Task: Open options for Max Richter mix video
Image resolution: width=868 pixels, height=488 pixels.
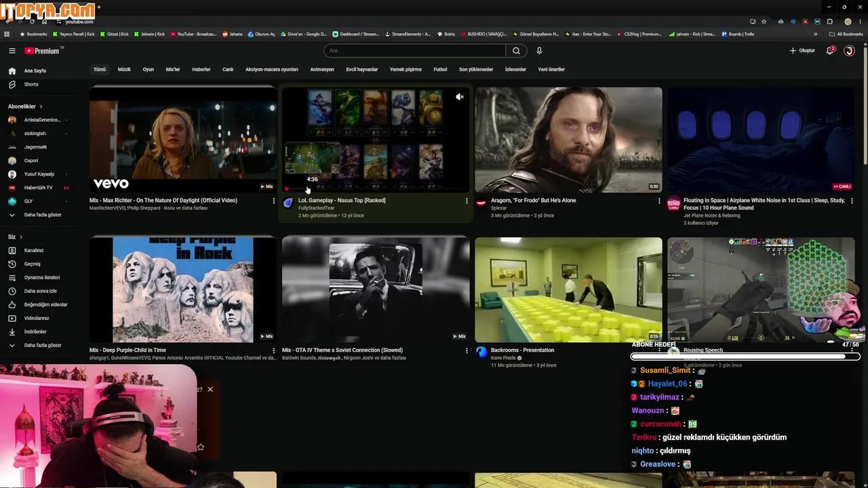Action: point(274,201)
